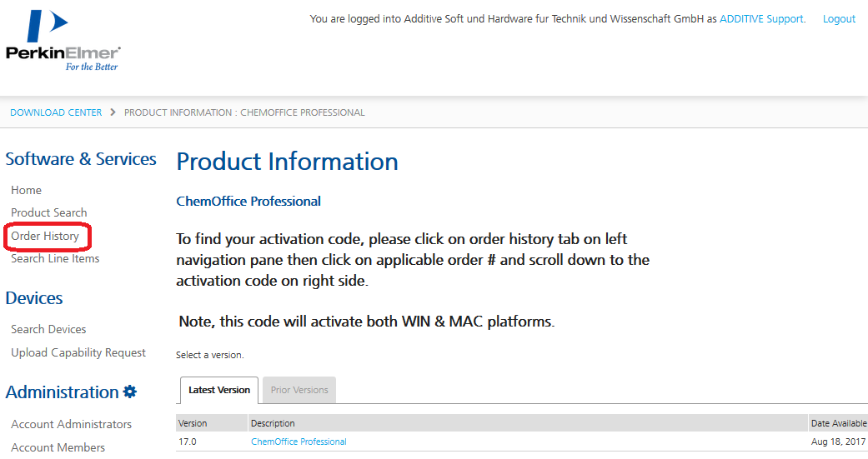Click the PerkinElmer logo
Image resolution: width=868 pixels, height=459 pixels.
coord(63,40)
